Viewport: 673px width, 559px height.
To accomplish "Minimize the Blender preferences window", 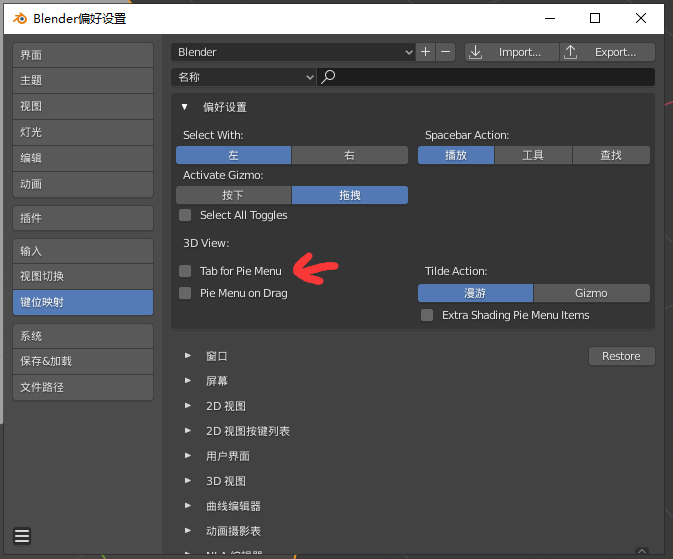I will [x=550, y=18].
